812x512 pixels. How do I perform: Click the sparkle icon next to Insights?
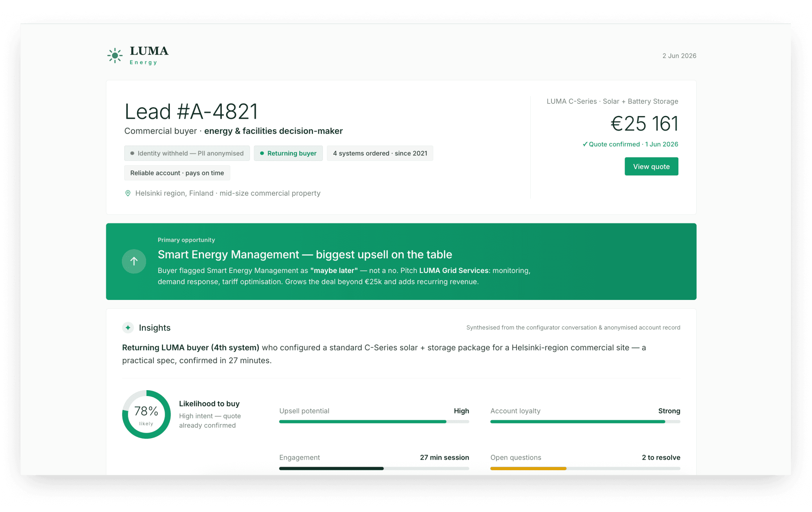click(128, 328)
